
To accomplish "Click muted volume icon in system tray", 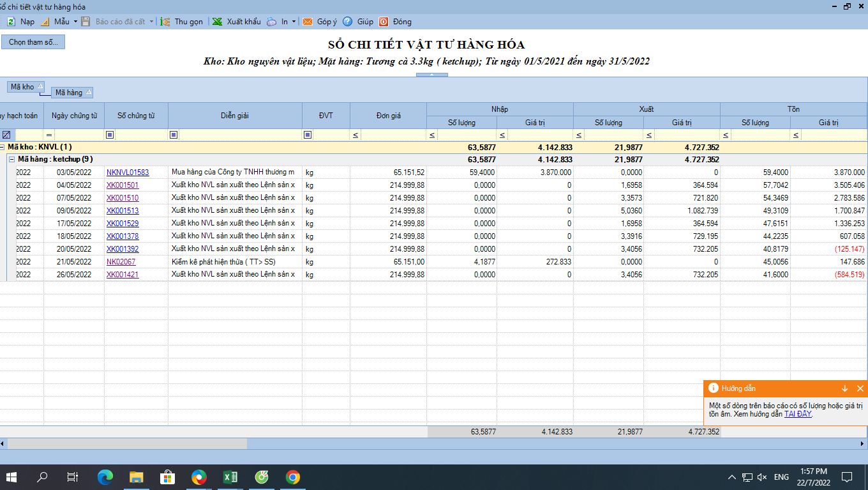I will 762,477.
